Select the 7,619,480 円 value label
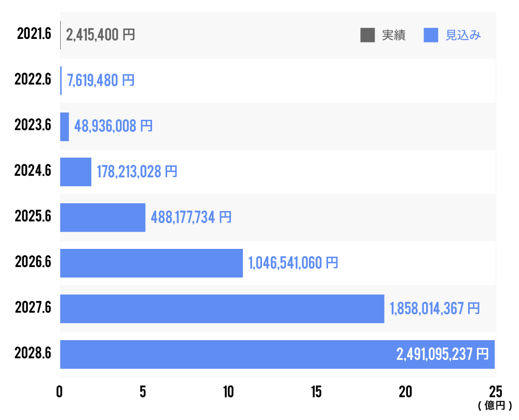Image resolution: width=519 pixels, height=420 pixels. pyautogui.click(x=100, y=81)
